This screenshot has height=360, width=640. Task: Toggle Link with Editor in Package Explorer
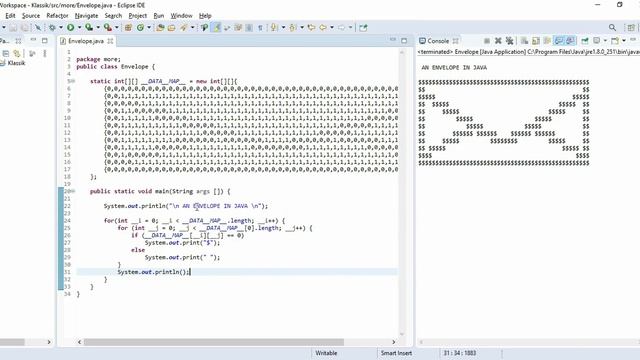[x=17, y=53]
